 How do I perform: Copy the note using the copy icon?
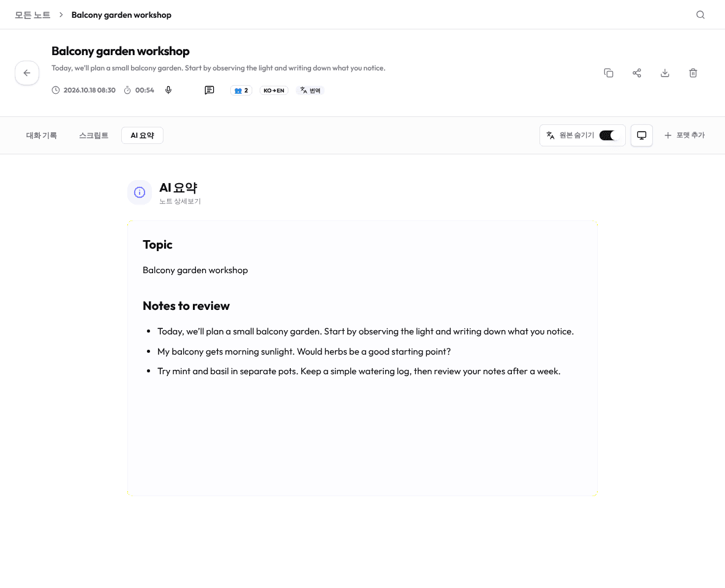609,73
